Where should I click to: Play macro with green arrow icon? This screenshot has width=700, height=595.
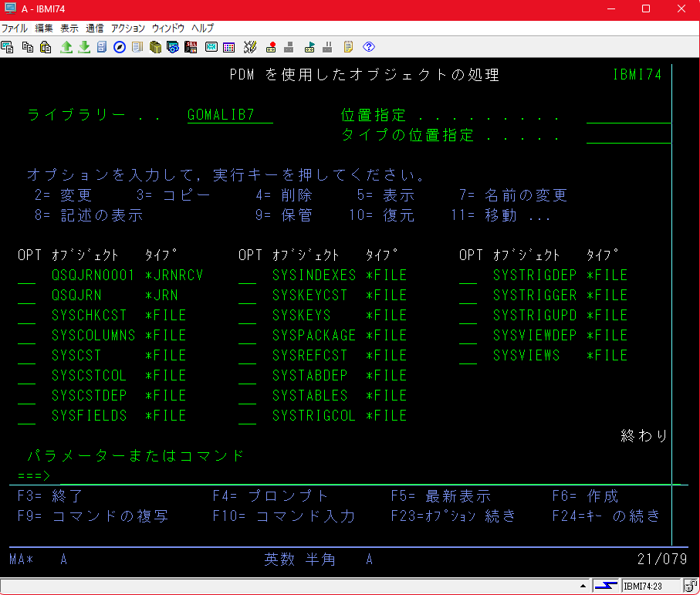coord(309,47)
